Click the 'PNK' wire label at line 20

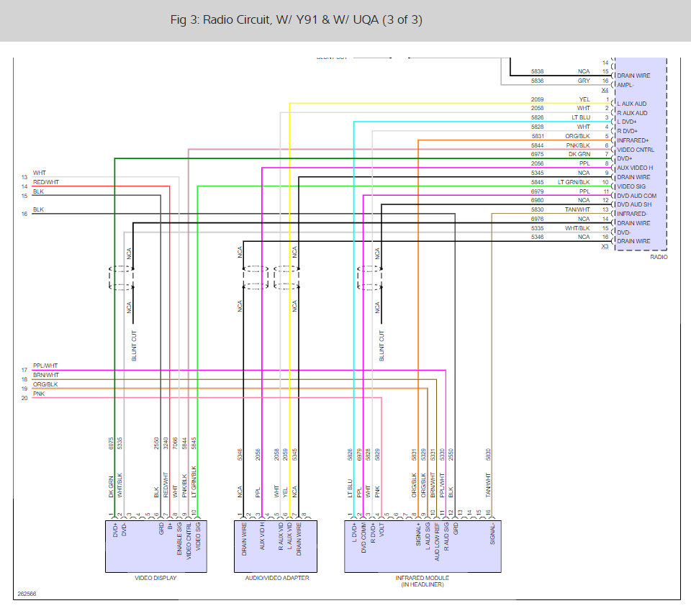pos(39,394)
